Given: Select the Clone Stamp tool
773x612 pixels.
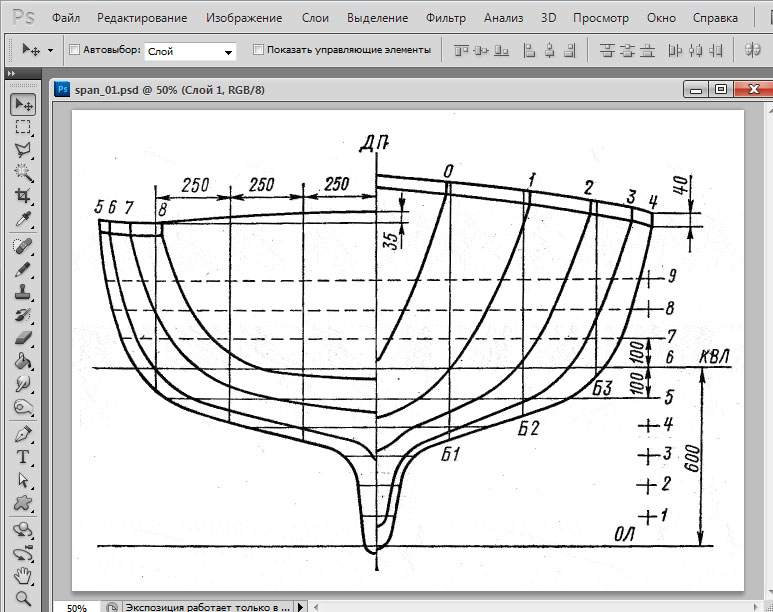Looking at the screenshot, I should 22,293.
